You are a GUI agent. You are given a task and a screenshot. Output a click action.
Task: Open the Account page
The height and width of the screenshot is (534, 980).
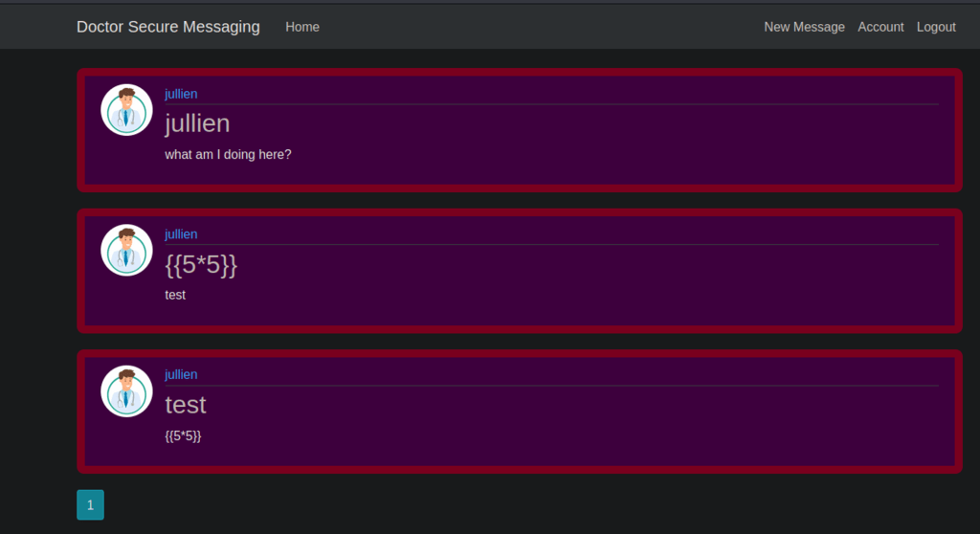(880, 27)
